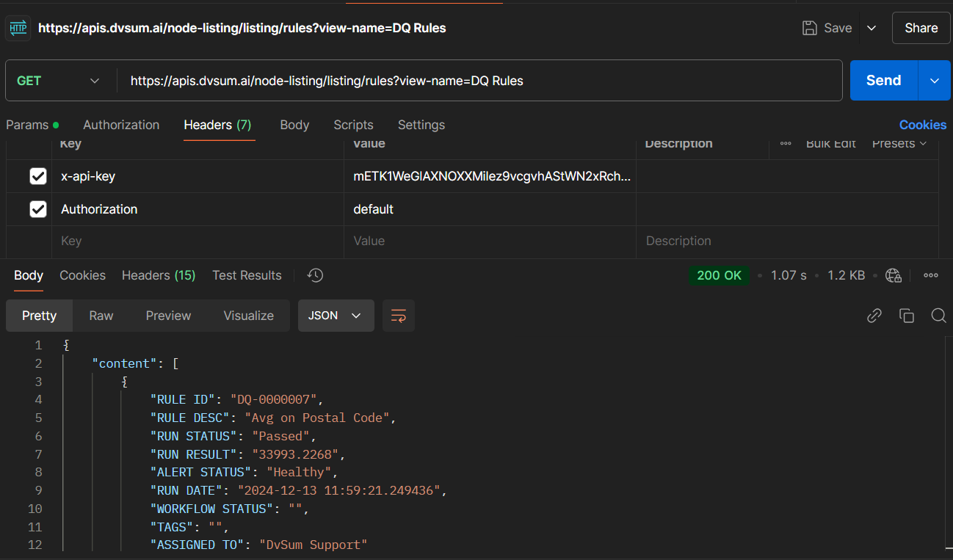
Task: Switch to the Test Results tab
Action: point(247,275)
